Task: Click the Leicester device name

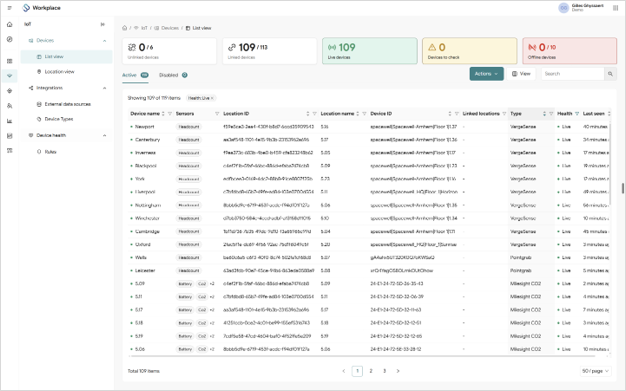Action: click(145, 271)
